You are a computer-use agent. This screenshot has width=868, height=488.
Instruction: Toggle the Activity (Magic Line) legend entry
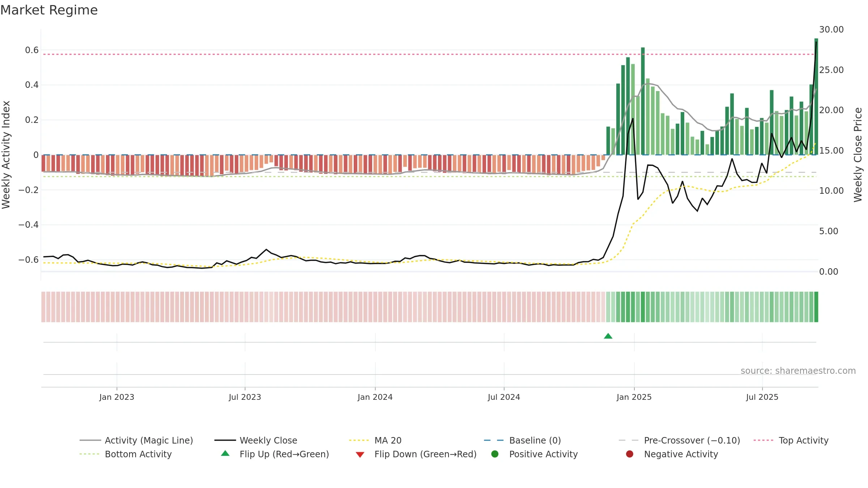136,440
